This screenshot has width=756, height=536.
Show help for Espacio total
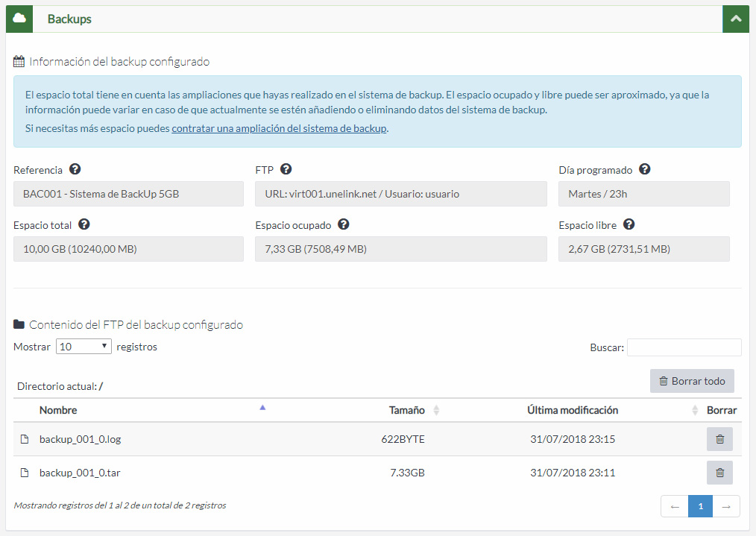pyautogui.click(x=84, y=224)
